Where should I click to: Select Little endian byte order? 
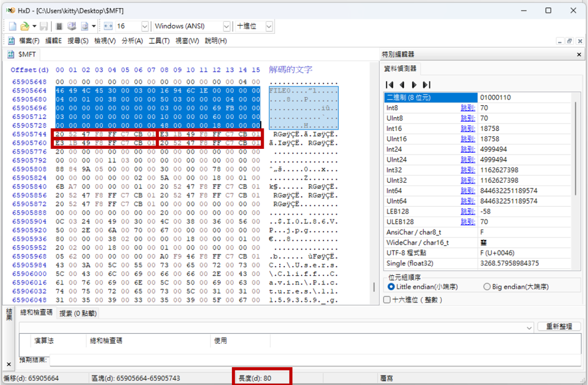(x=391, y=287)
